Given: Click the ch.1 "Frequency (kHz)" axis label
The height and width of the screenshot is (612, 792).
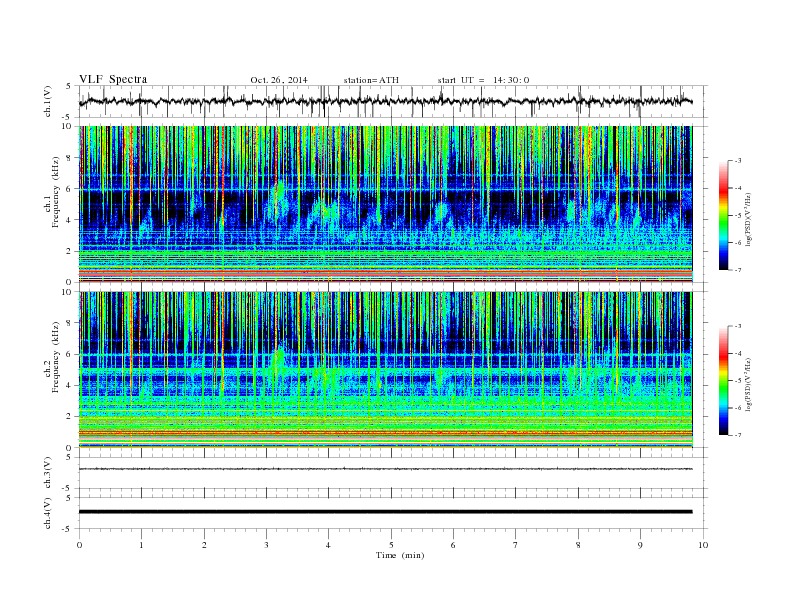Looking at the screenshot, I should pos(56,192).
